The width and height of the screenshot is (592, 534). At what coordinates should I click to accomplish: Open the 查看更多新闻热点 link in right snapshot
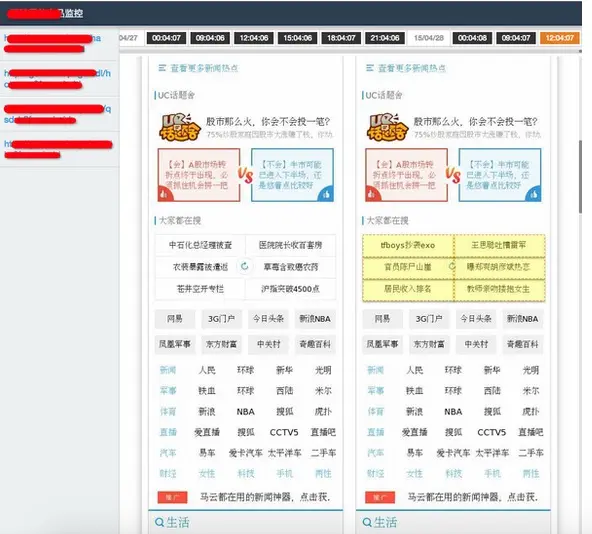click(412, 68)
